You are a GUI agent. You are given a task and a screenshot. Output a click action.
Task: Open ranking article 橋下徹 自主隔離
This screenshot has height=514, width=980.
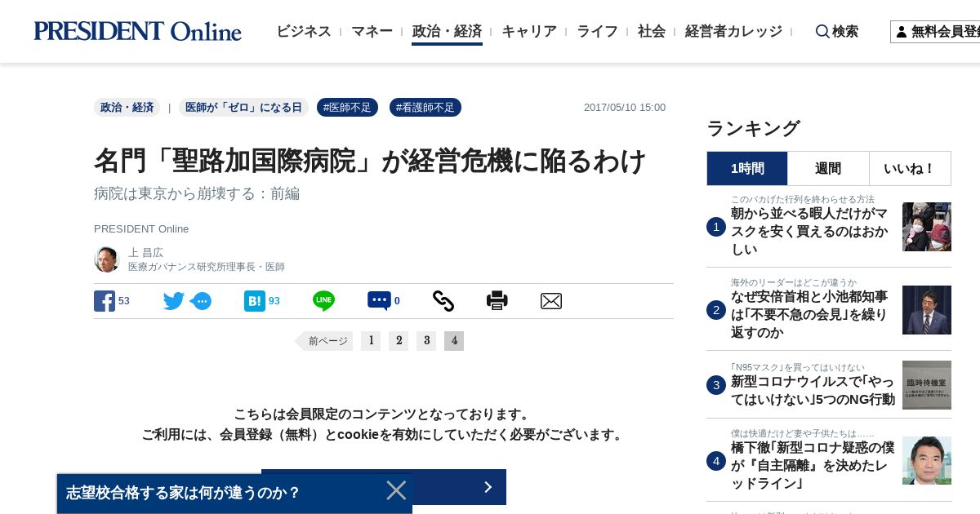[x=813, y=465]
